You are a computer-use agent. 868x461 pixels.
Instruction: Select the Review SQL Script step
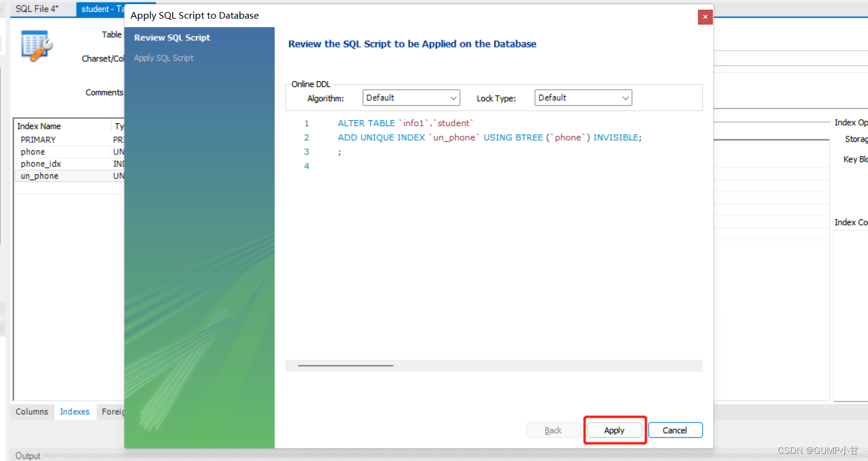coord(172,37)
